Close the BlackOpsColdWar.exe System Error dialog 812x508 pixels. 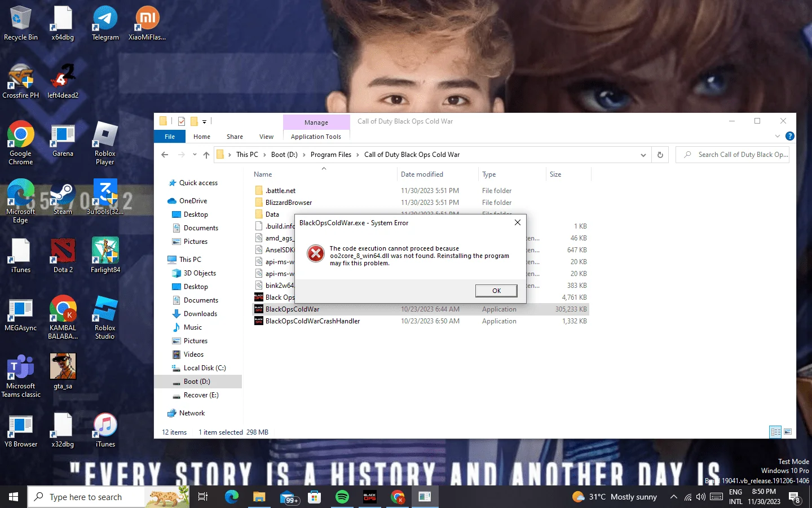click(518, 222)
